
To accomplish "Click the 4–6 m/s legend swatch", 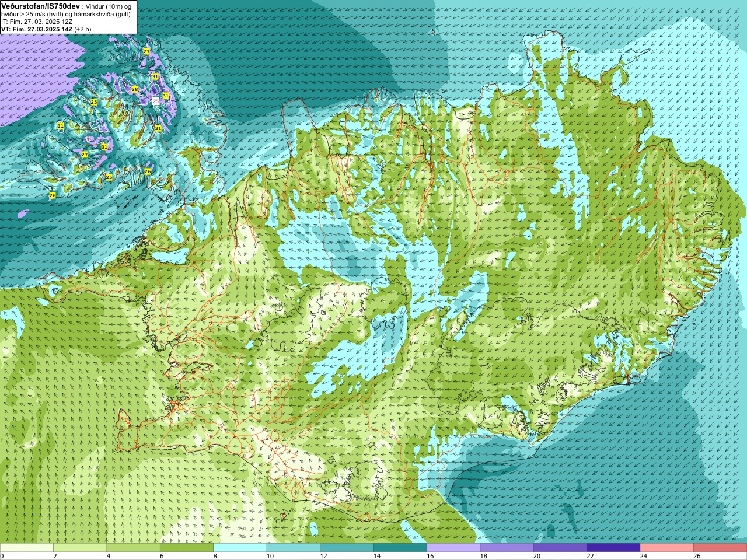I will point(133,548).
